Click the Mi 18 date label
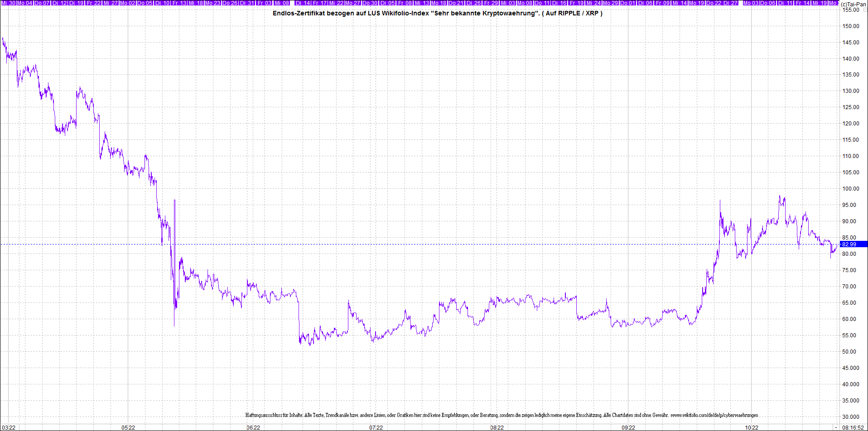Viewport: 868px width, 431px height. coord(196,3)
